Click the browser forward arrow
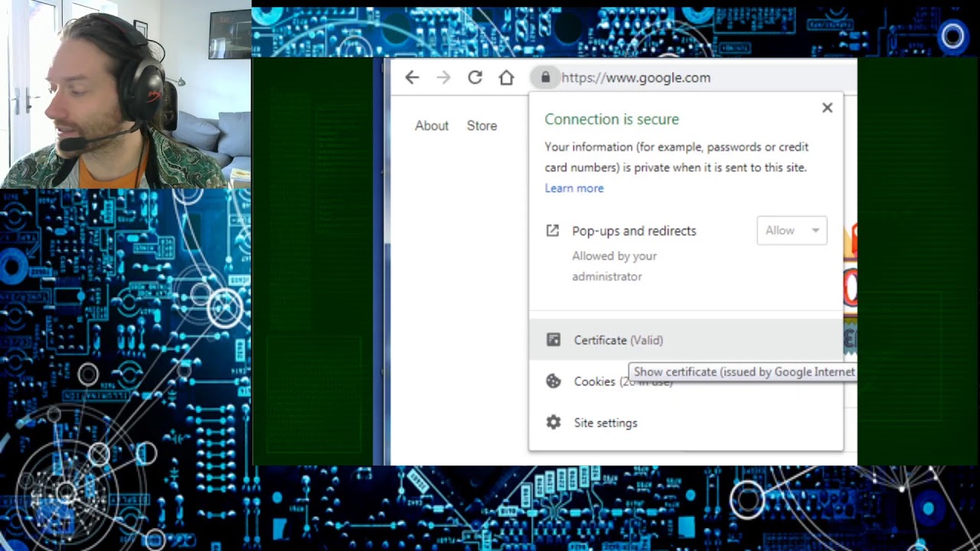The image size is (980, 551). click(x=444, y=77)
